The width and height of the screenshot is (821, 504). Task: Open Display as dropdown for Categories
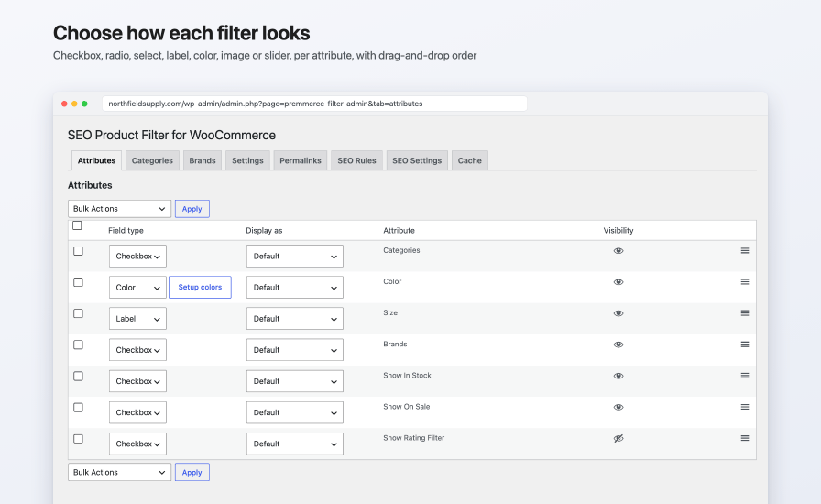pos(295,257)
